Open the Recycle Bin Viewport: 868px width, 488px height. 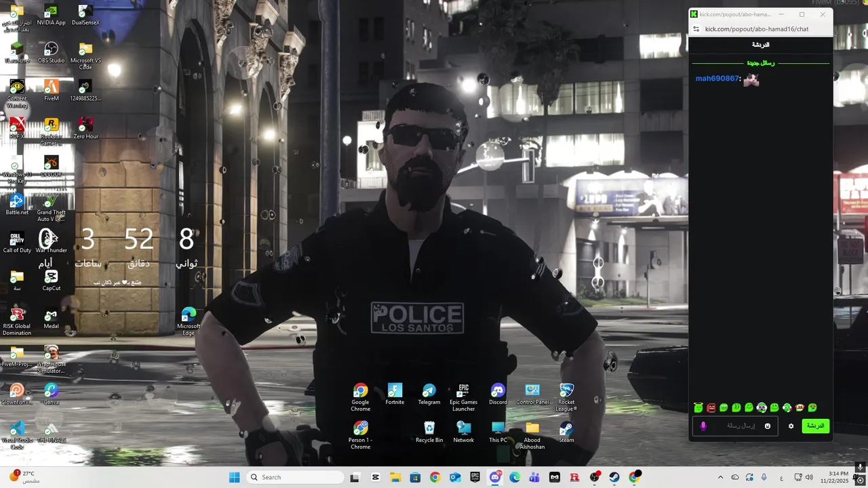pyautogui.click(x=429, y=432)
